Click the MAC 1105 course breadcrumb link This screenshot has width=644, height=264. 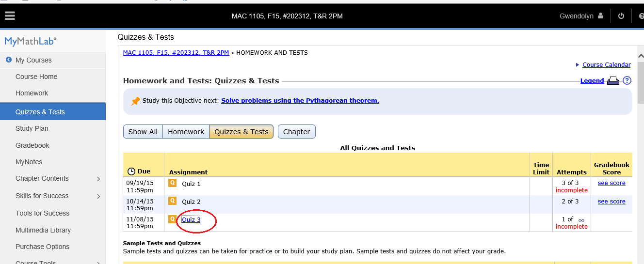click(176, 52)
